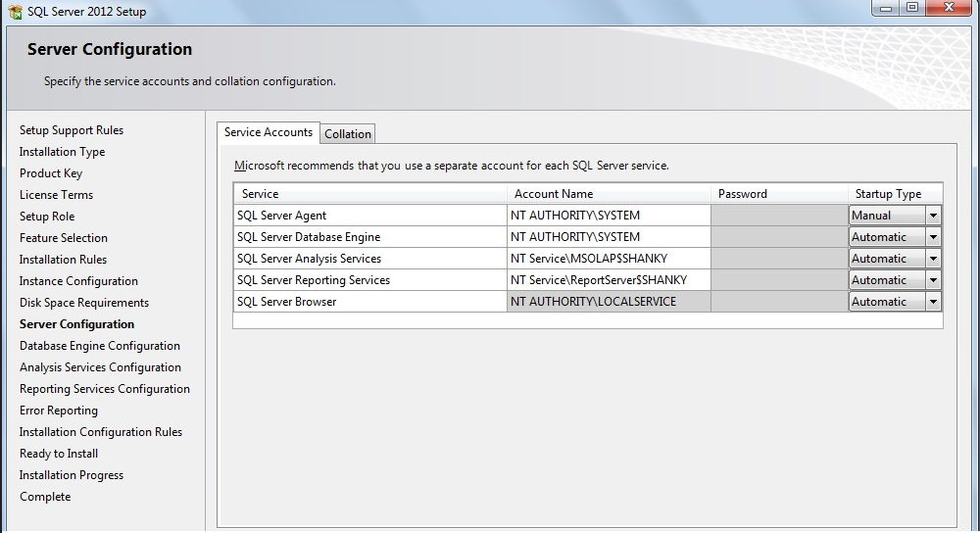Click Installation Rules step in sidebar
The width and height of the screenshot is (980, 533).
pos(63,260)
